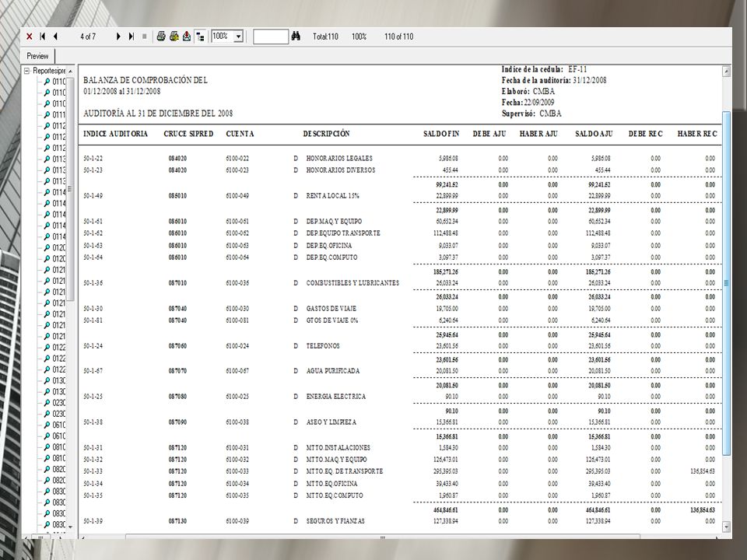The width and height of the screenshot is (747, 560).
Task: Click 'DEP.EQUIPO TRANSPORTE' description
Action: [x=343, y=233]
